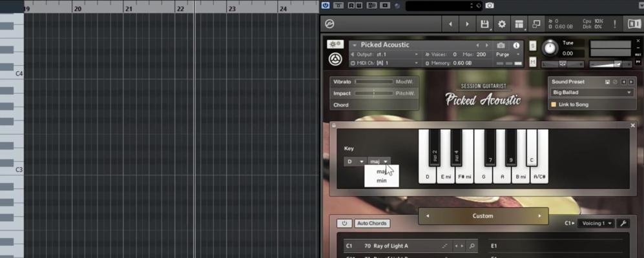Viewport: 644px width, 258px height.
Task: Open the maj scale dropdown
Action: [x=379, y=162]
